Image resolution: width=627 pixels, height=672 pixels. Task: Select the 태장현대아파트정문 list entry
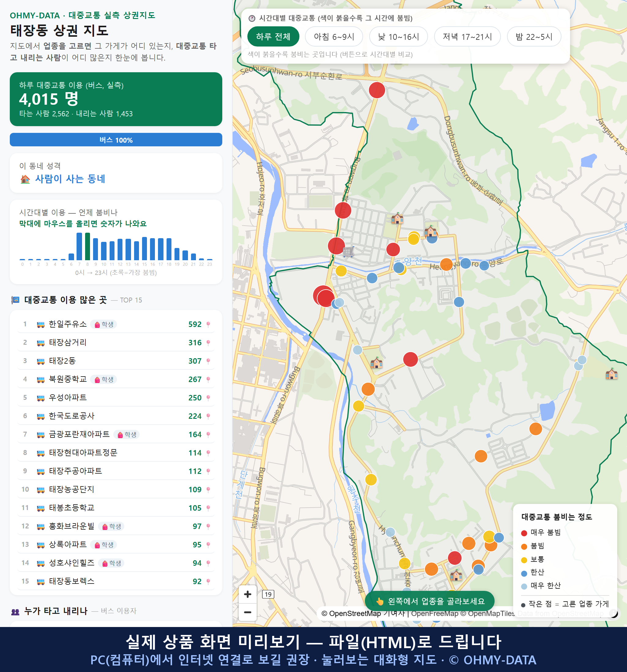116,453
